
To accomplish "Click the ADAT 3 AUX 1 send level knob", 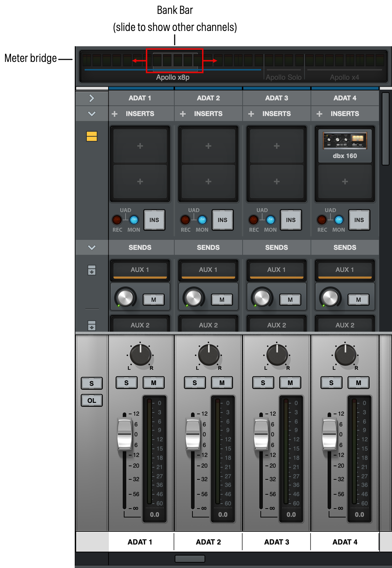I will (262, 298).
